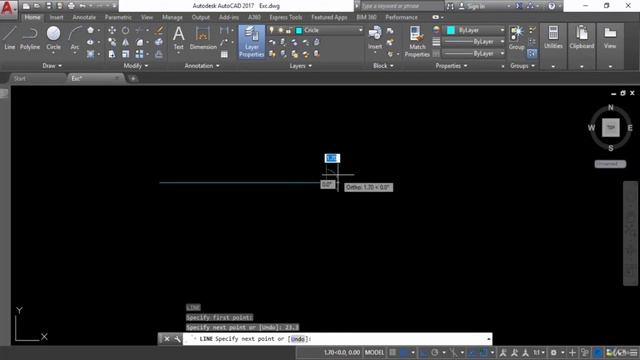Click the Erase tool in Modify panel

159,30
